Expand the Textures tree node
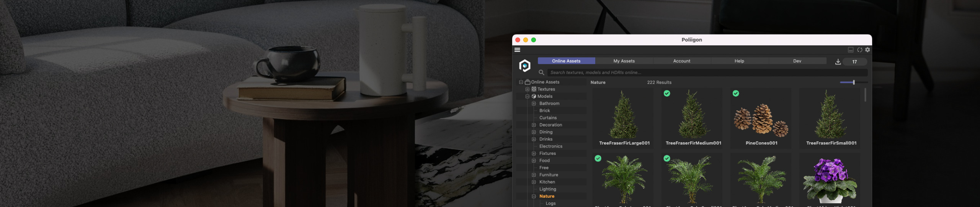 click(527, 89)
